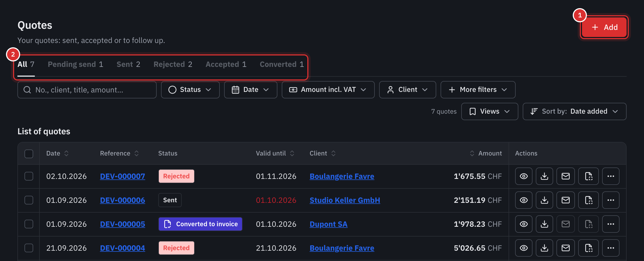This screenshot has height=261, width=644.
Task: Focus the quotes search field
Action: tap(87, 90)
